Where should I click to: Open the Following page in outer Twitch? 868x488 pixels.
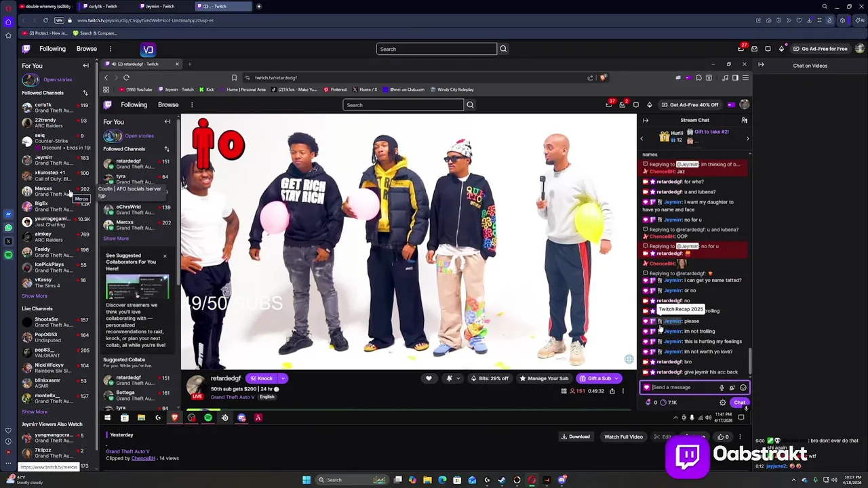click(x=52, y=49)
